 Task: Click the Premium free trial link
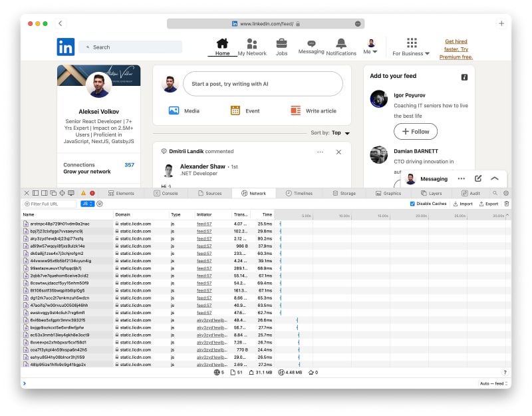(456, 49)
